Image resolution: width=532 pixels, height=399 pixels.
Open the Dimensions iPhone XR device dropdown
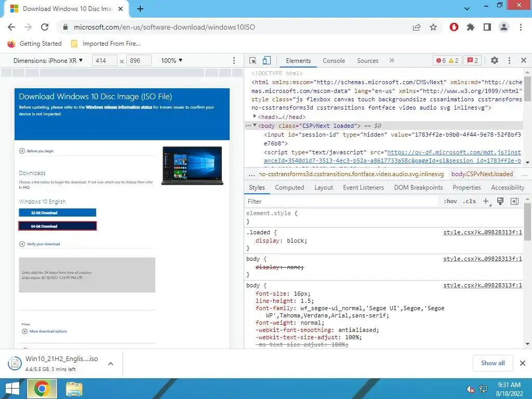pos(48,60)
